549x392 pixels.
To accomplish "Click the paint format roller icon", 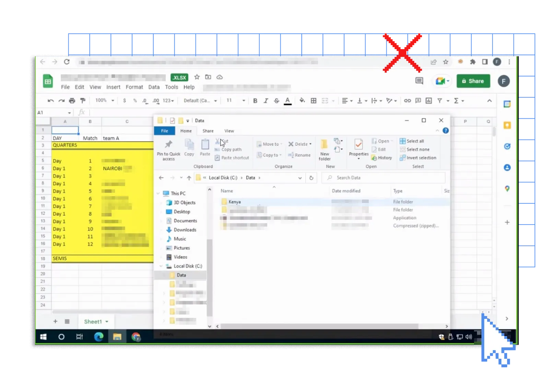I will coord(83,101).
